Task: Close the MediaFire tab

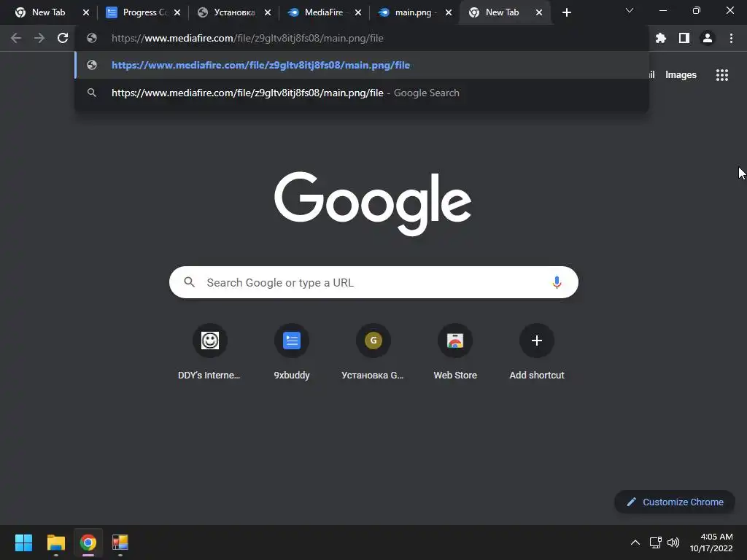Action: [358, 12]
